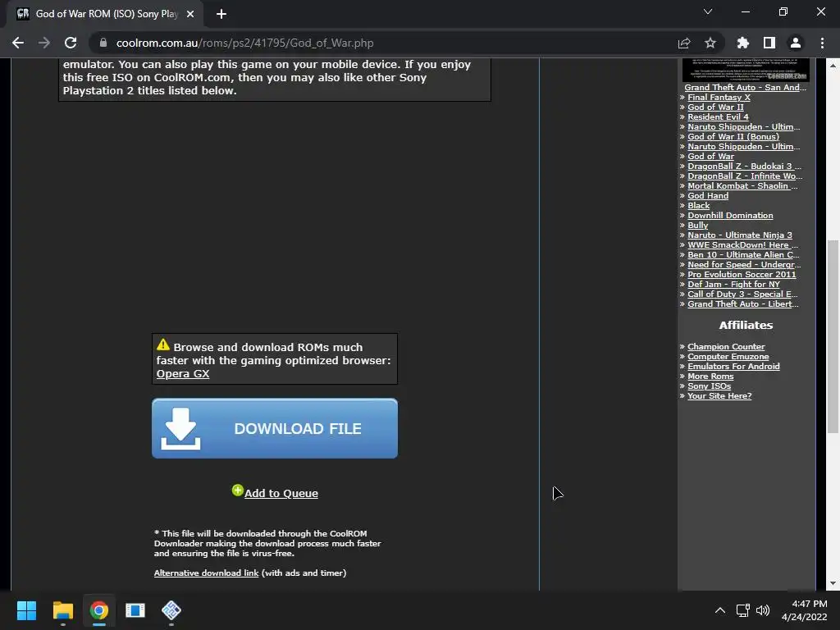Click the address bar URL
This screenshot has width=840, height=630.
244,43
